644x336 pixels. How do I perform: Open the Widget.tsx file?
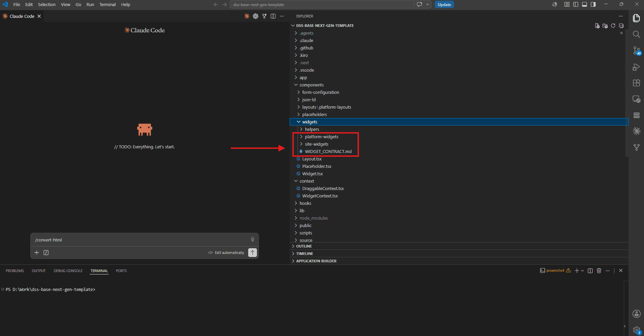click(x=312, y=174)
